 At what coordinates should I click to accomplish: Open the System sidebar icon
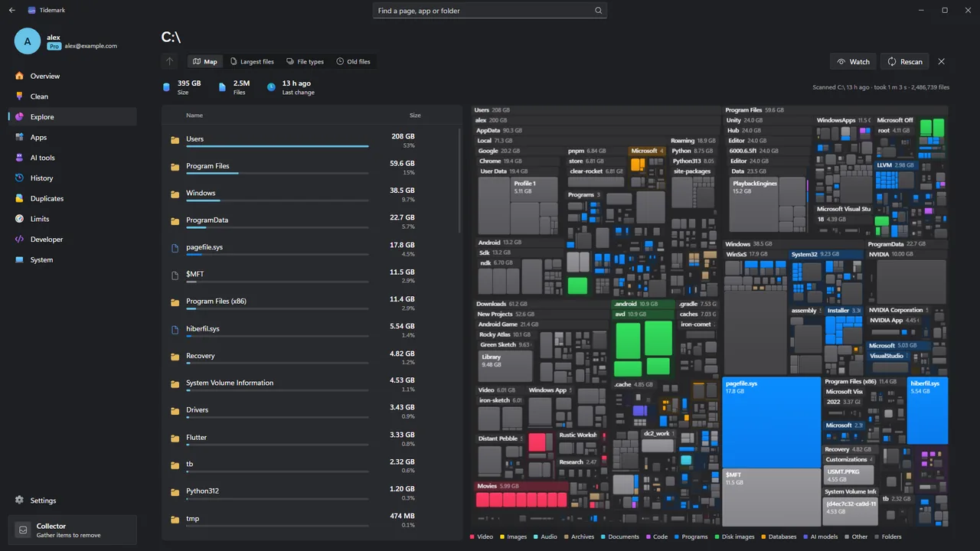pyautogui.click(x=20, y=259)
